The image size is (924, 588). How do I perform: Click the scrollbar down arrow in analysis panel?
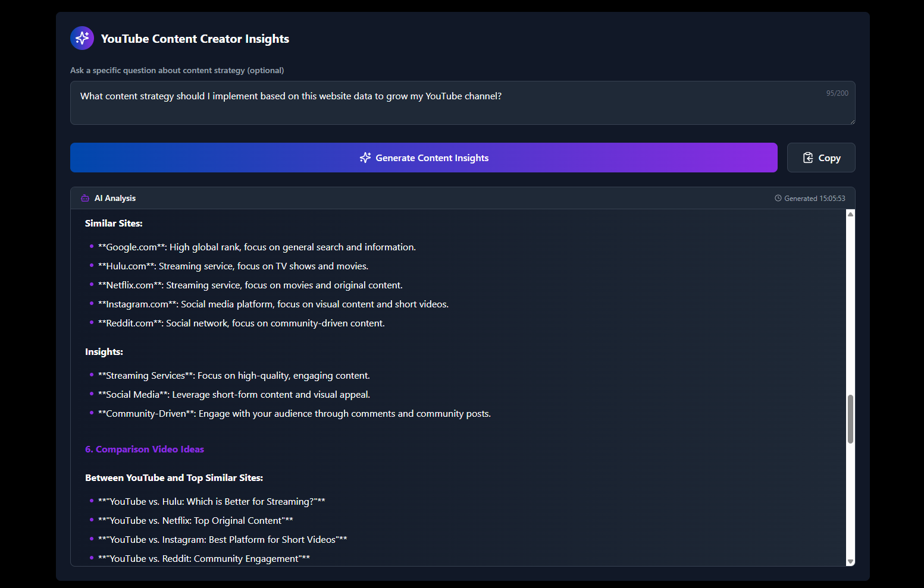click(850, 561)
